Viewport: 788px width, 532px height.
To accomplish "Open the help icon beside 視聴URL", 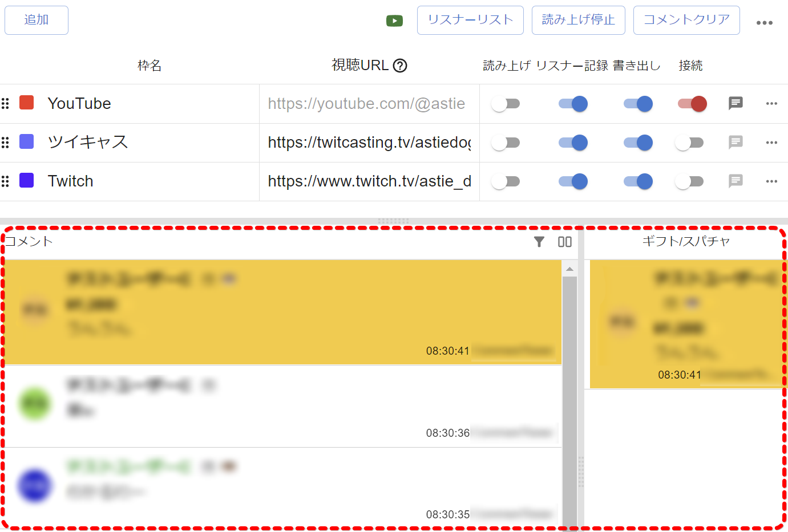I will point(401,66).
